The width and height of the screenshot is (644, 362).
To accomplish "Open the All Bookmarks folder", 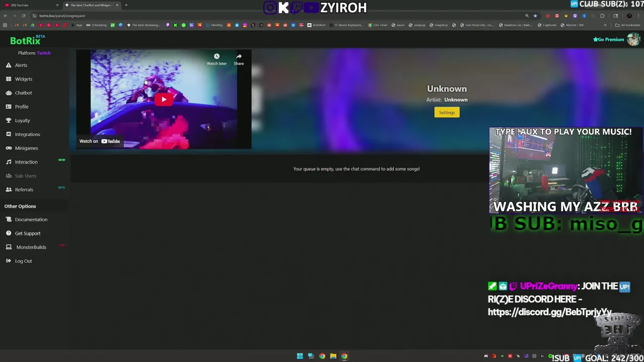I will (628, 25).
